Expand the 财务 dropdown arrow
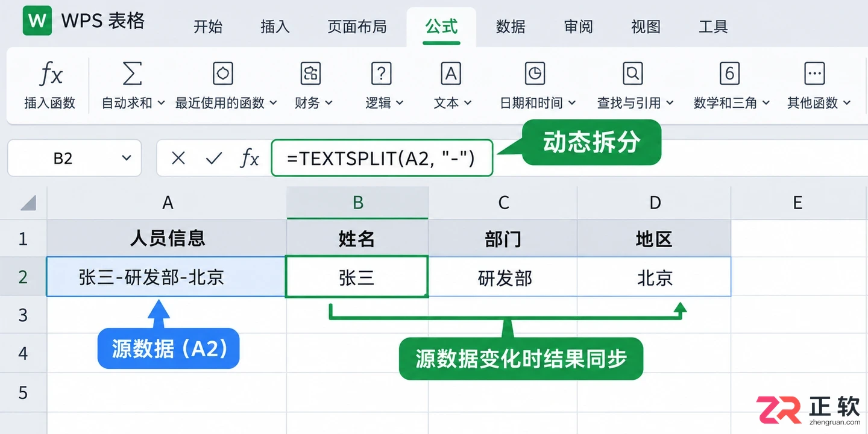868x434 pixels. click(329, 103)
